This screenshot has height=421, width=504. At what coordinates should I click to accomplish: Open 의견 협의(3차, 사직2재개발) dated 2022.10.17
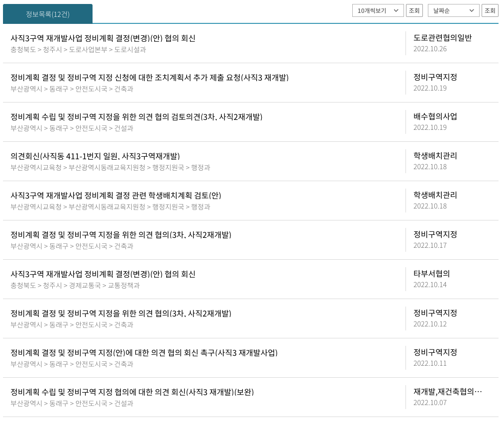click(121, 234)
